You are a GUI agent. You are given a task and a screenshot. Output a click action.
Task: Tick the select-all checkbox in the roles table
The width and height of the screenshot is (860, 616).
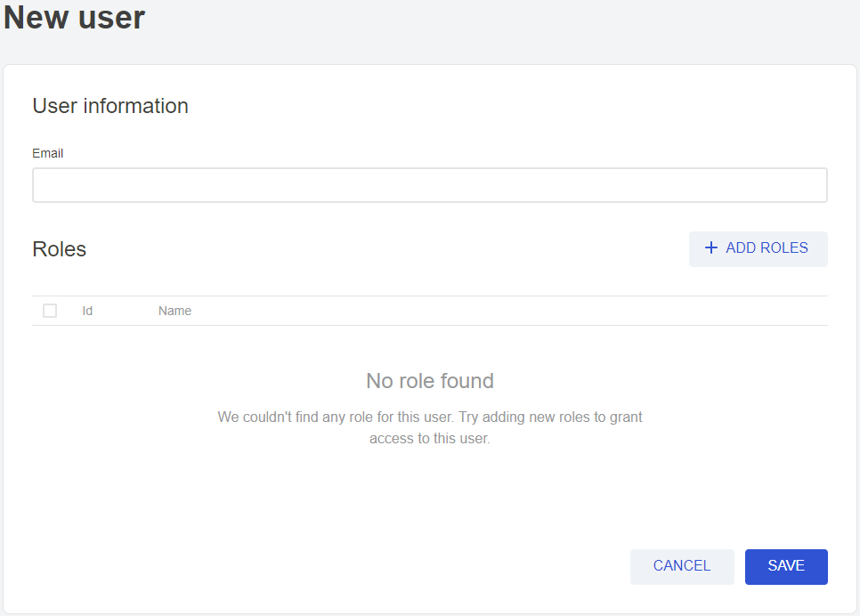50,311
